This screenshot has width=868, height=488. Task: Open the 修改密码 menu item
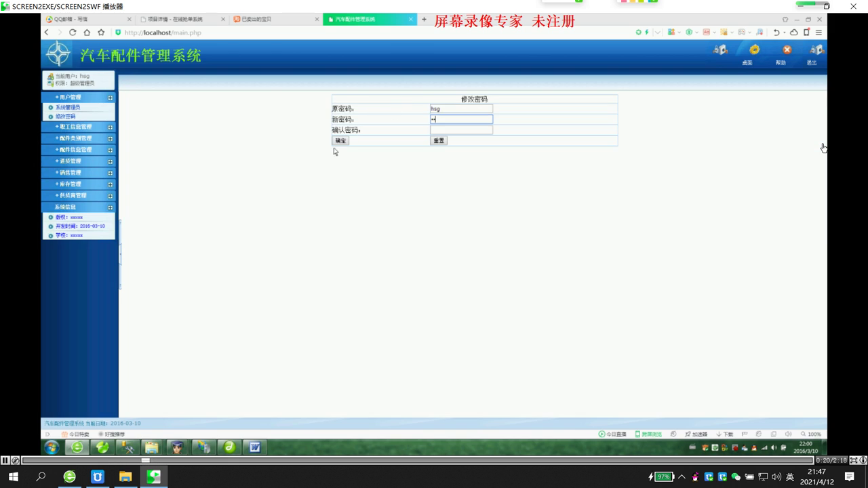point(66,117)
